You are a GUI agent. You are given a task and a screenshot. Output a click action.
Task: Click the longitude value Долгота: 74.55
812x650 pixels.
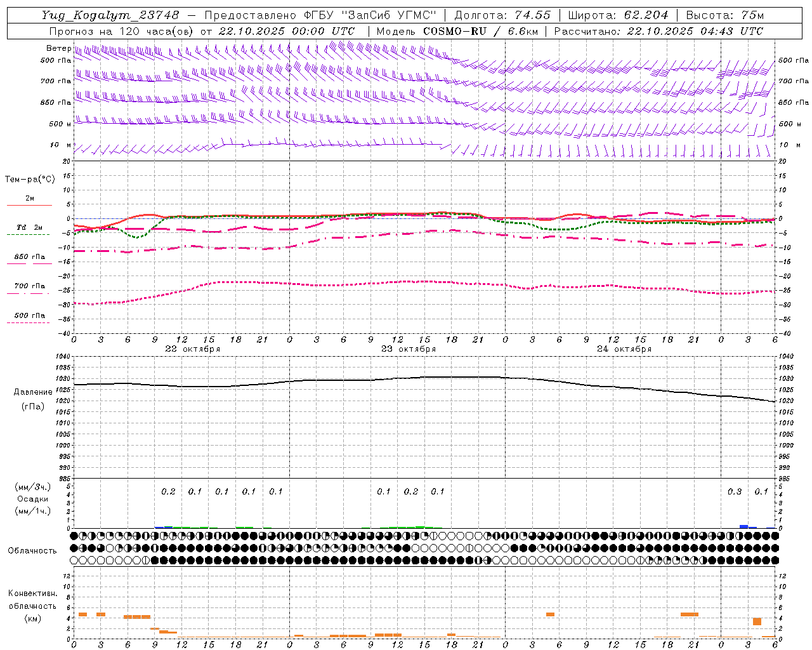(502, 15)
